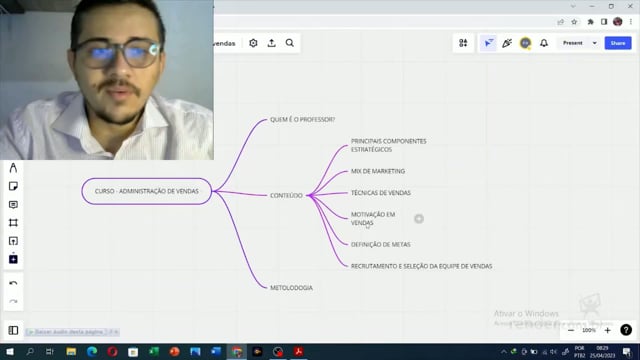Viewport: 640px width, 360px height.
Task: Open the Miro apps shapes icon
Action: click(x=463, y=43)
